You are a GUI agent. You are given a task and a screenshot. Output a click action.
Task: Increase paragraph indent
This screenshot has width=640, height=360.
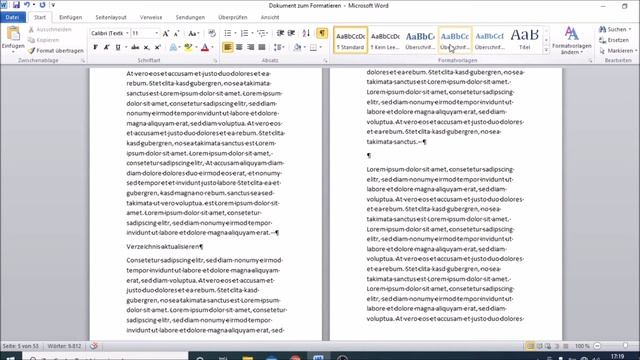pos(291,33)
